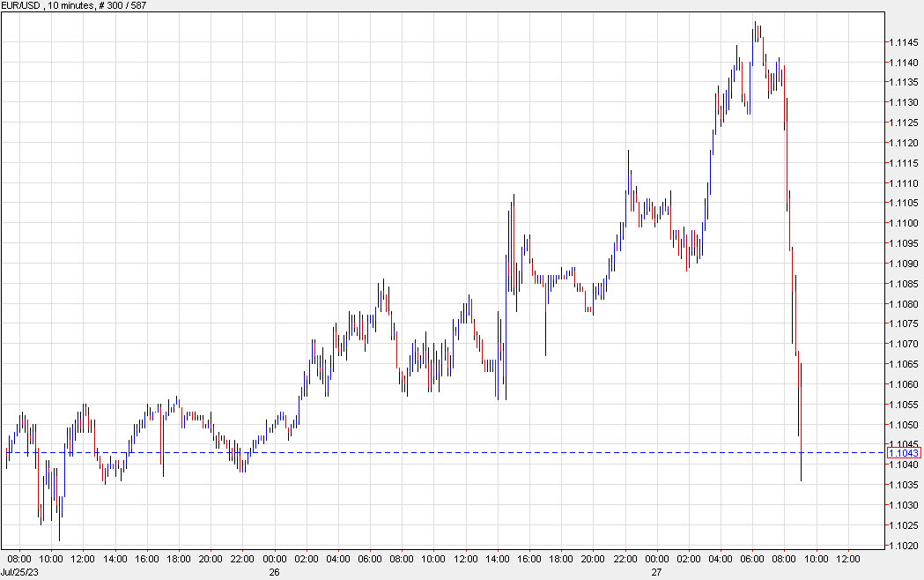
Task: Click the 1.1145 price axis label
Action: coord(904,42)
